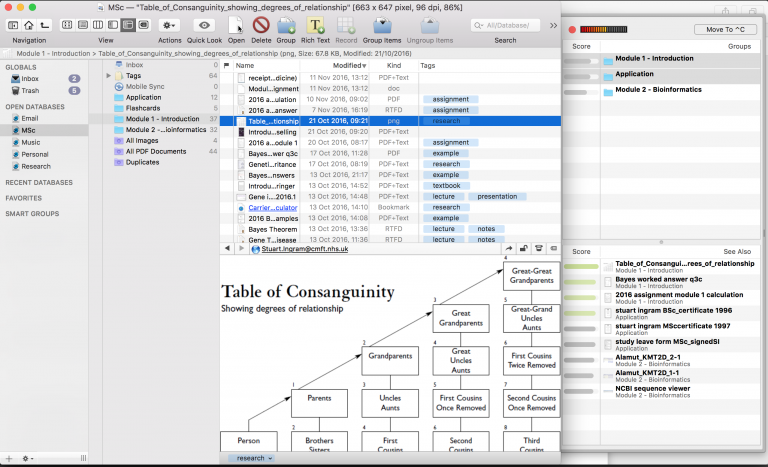
Task: Sort by Modified column header
Action: click(x=349, y=65)
